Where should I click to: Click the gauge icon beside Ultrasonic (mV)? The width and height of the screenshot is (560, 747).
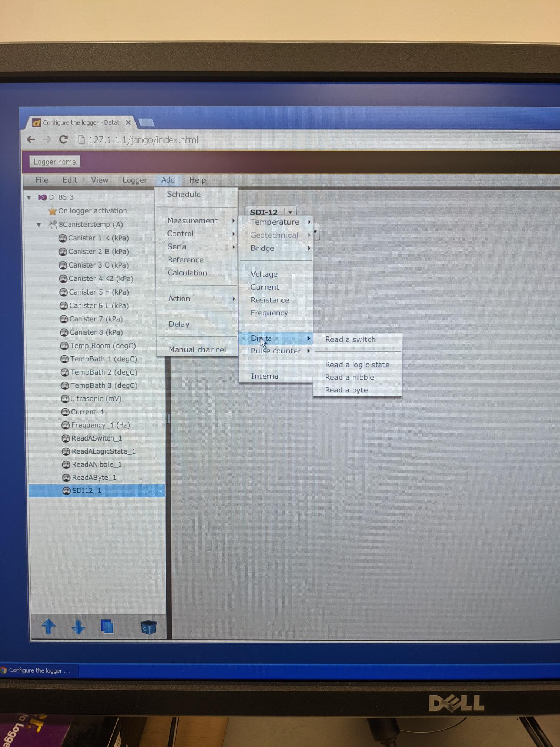pyautogui.click(x=65, y=399)
